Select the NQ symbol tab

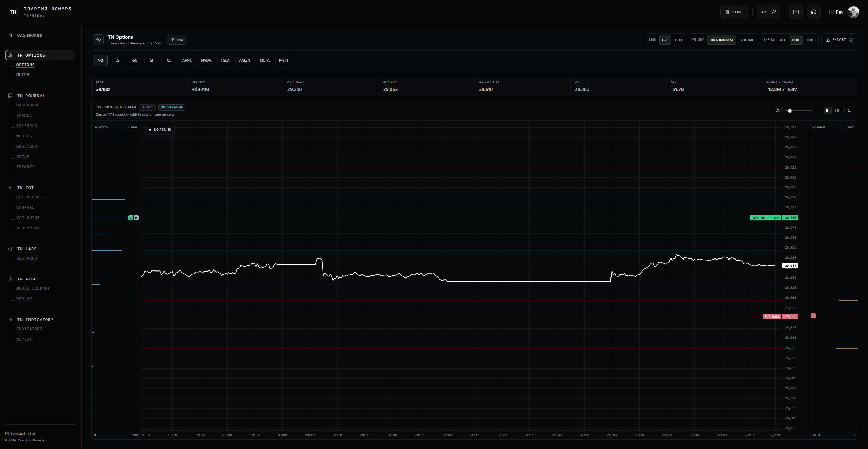point(100,60)
